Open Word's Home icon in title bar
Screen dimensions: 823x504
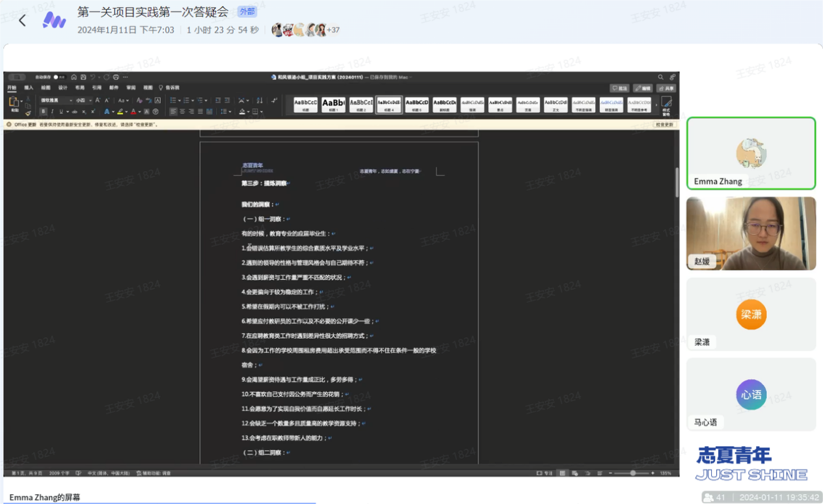pyautogui.click(x=74, y=77)
